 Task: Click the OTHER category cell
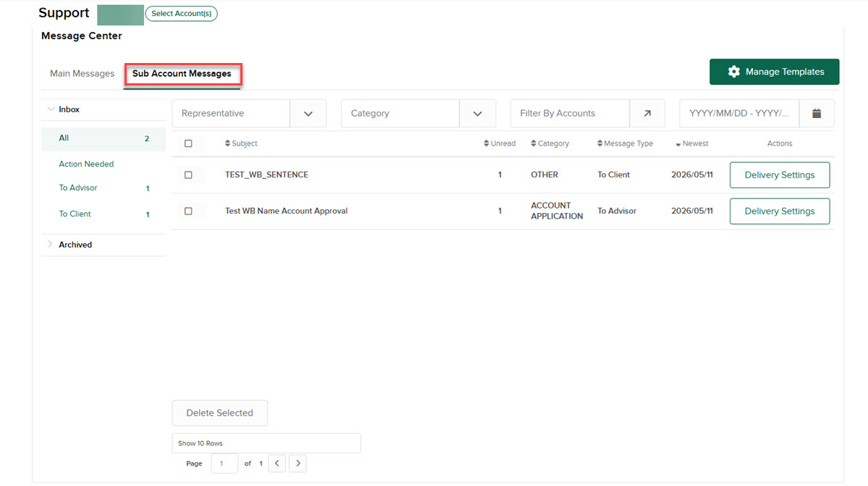(x=544, y=175)
